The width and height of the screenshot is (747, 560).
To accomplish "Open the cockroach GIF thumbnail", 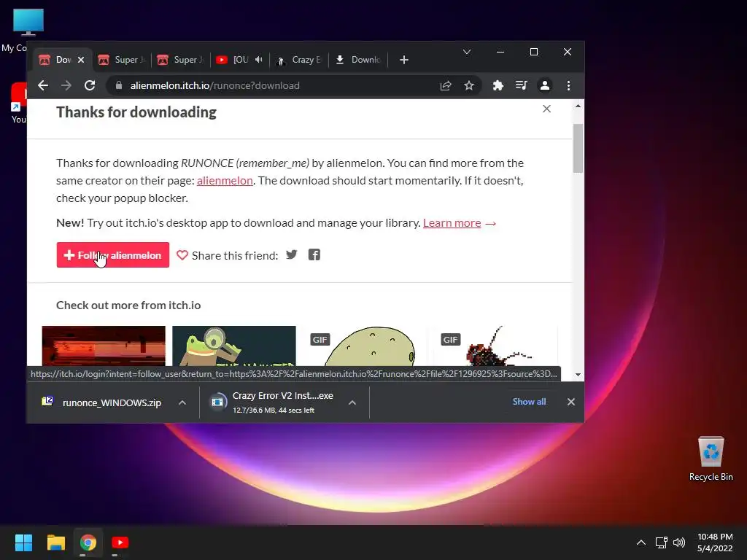I will (x=495, y=346).
